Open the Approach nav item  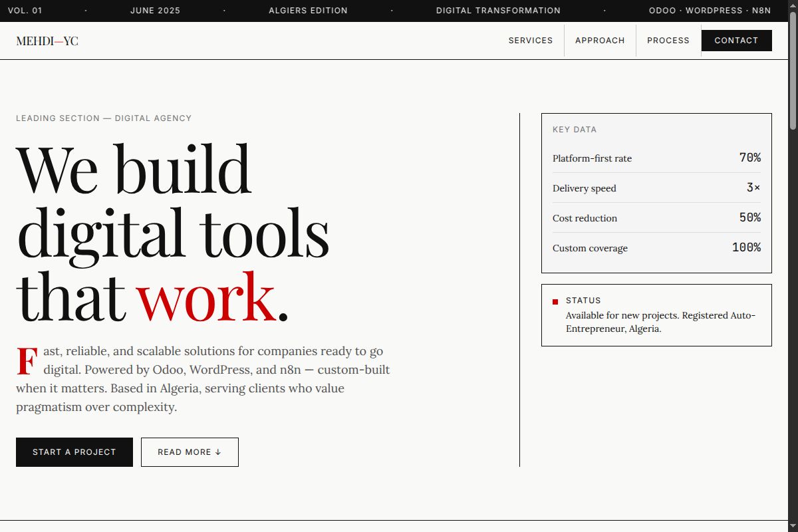pos(600,41)
